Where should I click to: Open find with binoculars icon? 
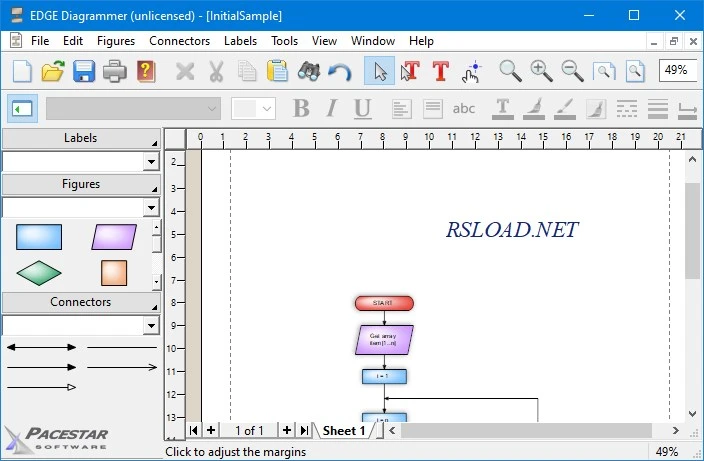[308, 71]
